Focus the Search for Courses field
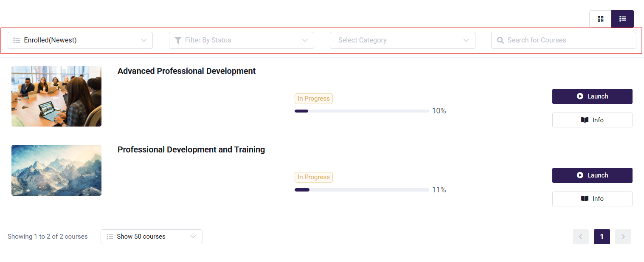 tap(564, 40)
